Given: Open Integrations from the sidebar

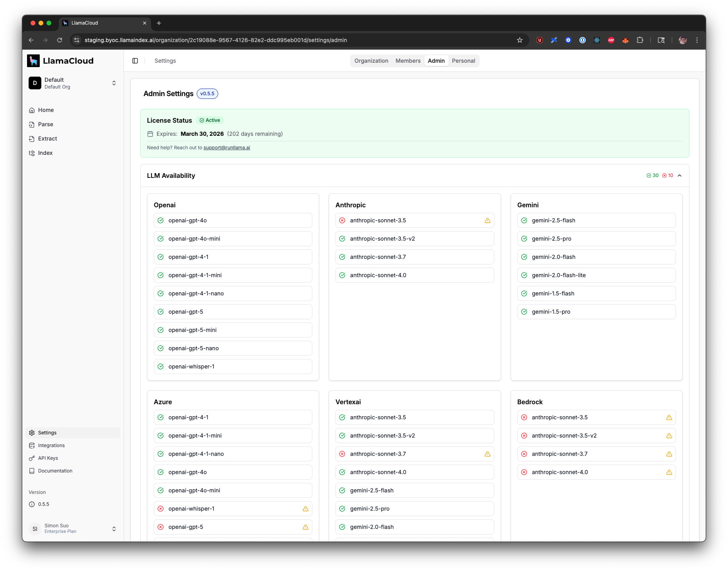Looking at the screenshot, I should tap(51, 445).
